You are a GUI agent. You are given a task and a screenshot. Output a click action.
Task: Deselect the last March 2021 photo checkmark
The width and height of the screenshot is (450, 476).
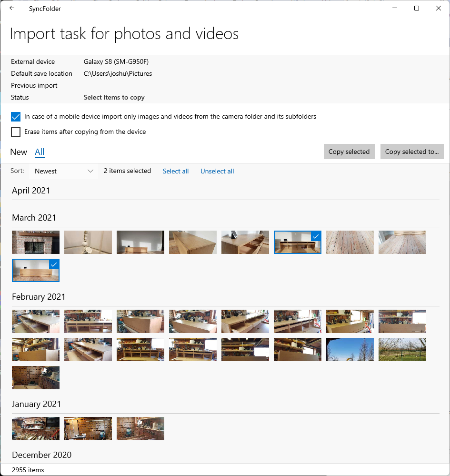pyautogui.click(x=53, y=264)
